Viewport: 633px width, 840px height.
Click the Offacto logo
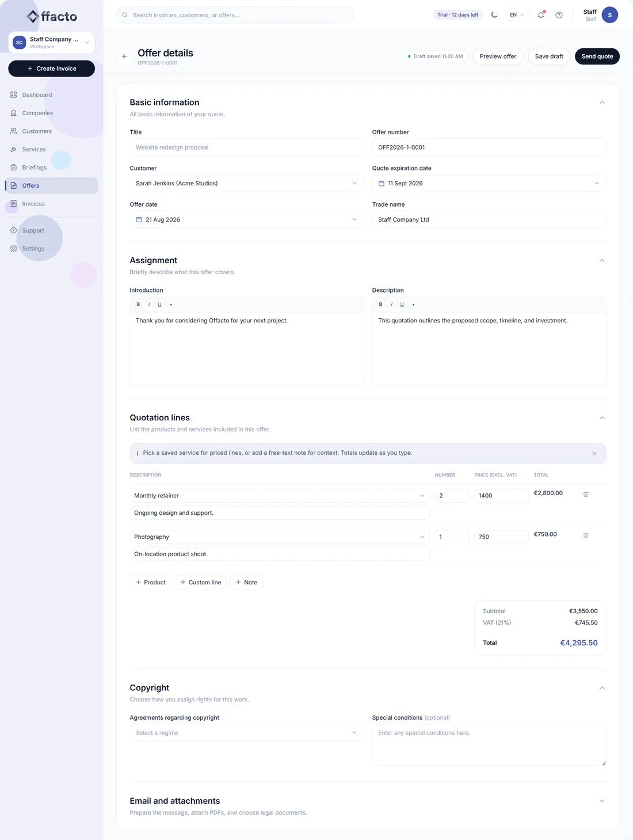[52, 16]
